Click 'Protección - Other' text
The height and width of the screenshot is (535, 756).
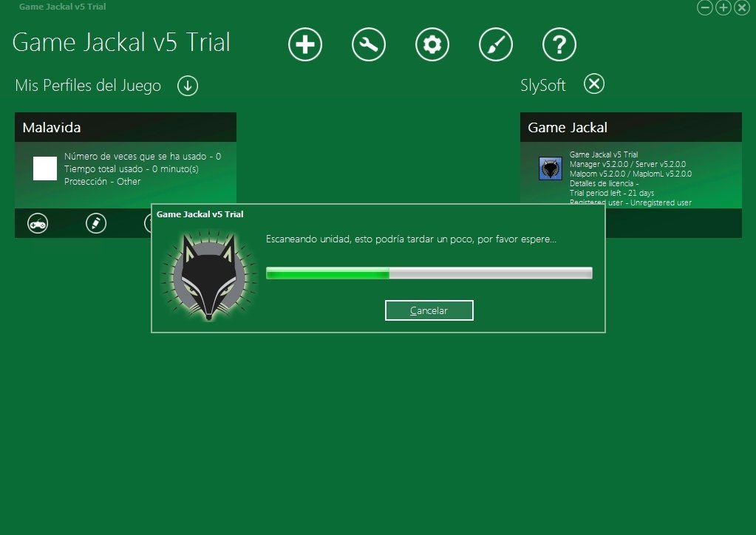[x=102, y=182]
